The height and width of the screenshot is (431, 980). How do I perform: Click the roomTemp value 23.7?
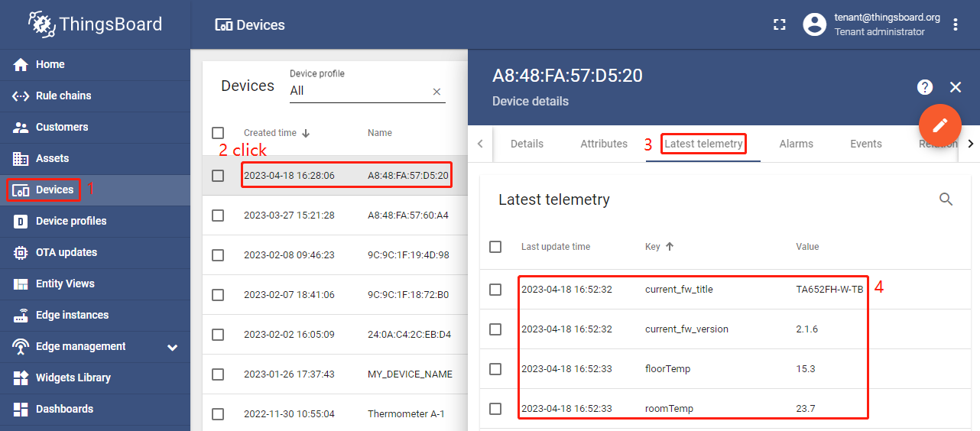pos(806,409)
